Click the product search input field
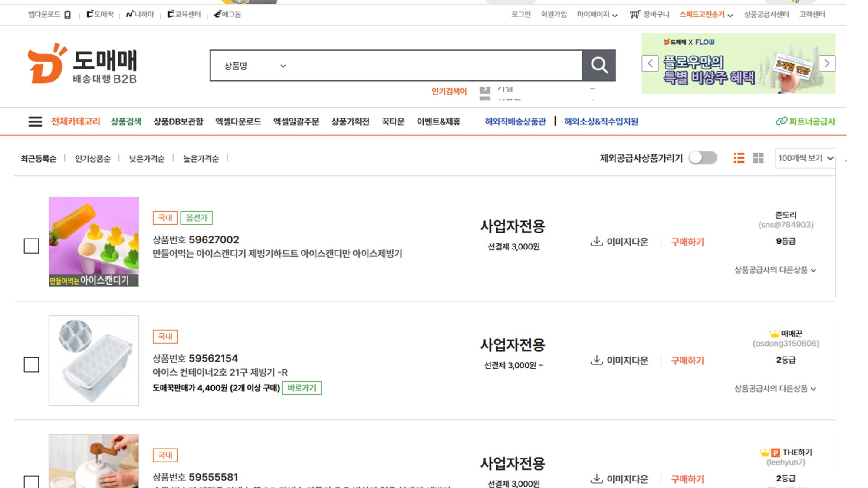 436,66
